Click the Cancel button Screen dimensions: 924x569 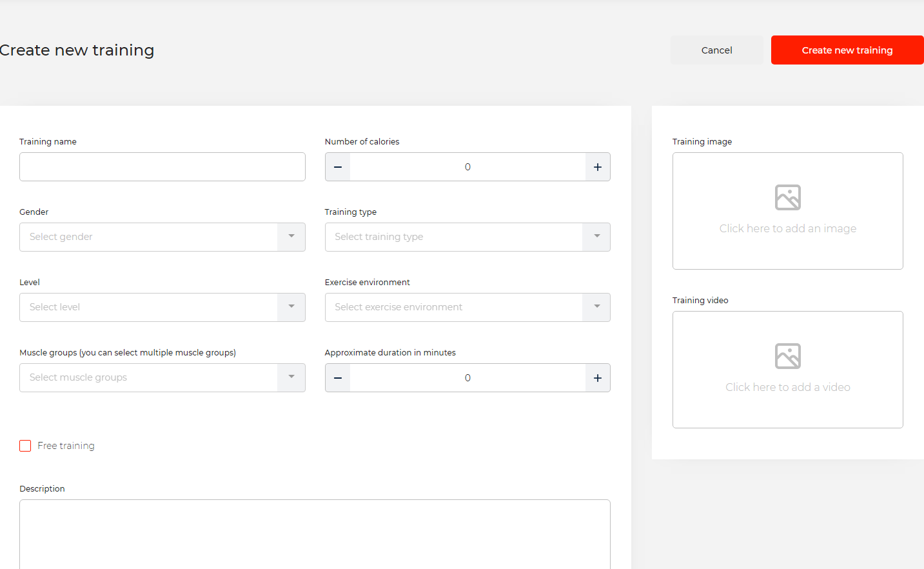click(716, 50)
